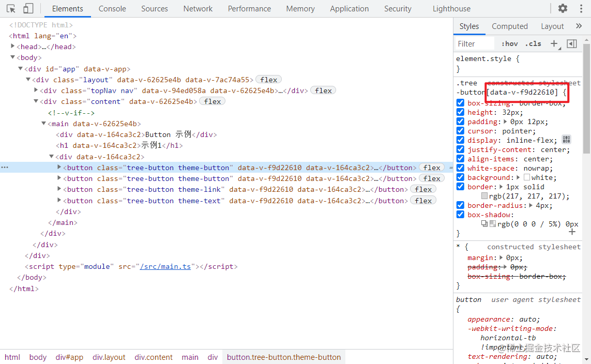
Task: Open the Computed styles tab
Action: pyautogui.click(x=510, y=26)
